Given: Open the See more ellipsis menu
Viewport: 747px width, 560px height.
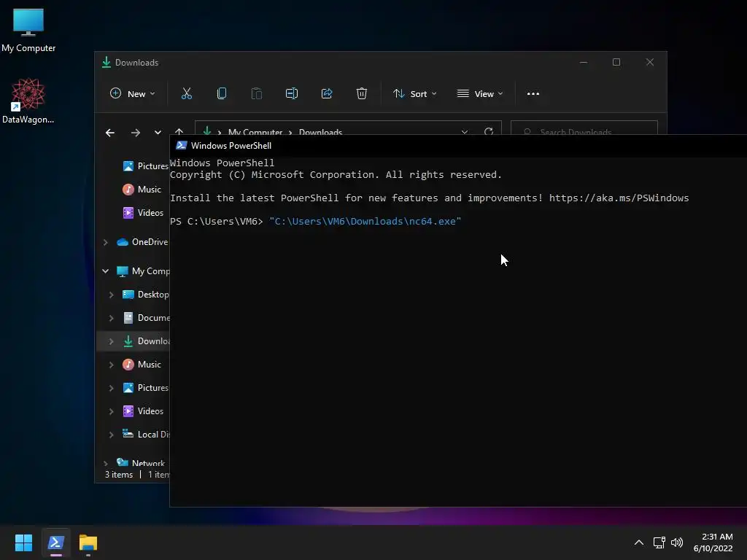Looking at the screenshot, I should coord(533,94).
